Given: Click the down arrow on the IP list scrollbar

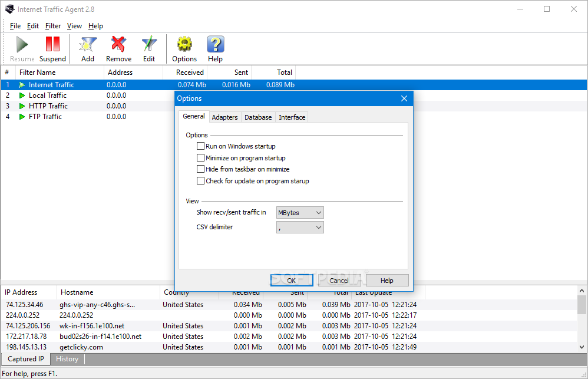Looking at the screenshot, I should (x=582, y=347).
